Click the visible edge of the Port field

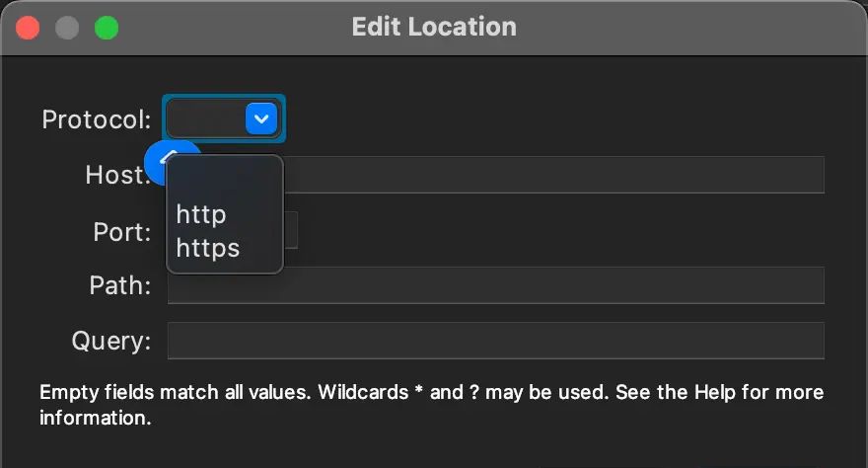click(x=291, y=230)
